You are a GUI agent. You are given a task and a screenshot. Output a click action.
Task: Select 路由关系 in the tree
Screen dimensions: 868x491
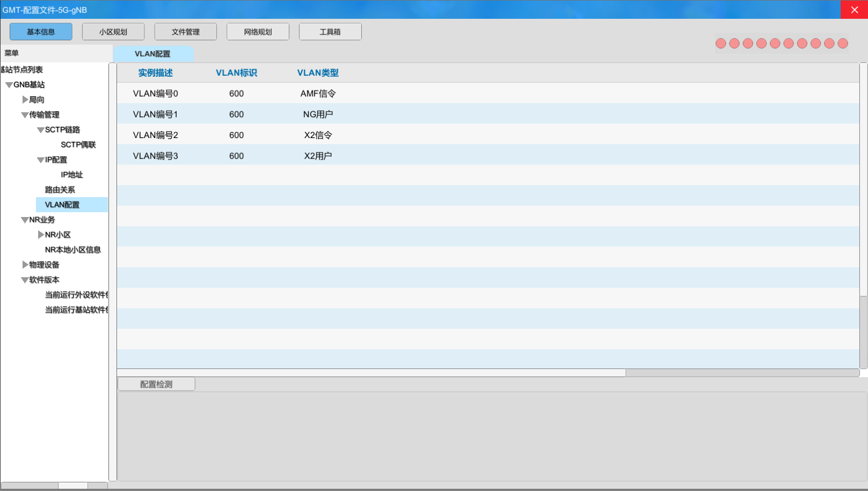(60, 190)
